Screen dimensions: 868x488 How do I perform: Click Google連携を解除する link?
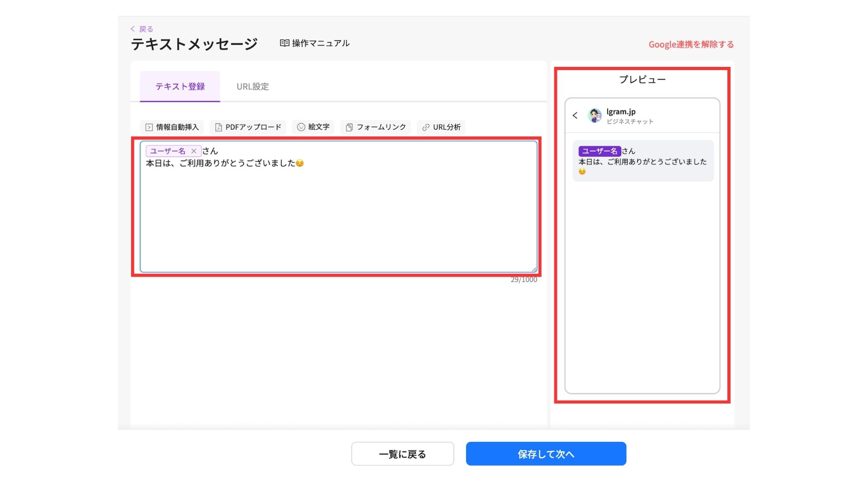tap(691, 44)
